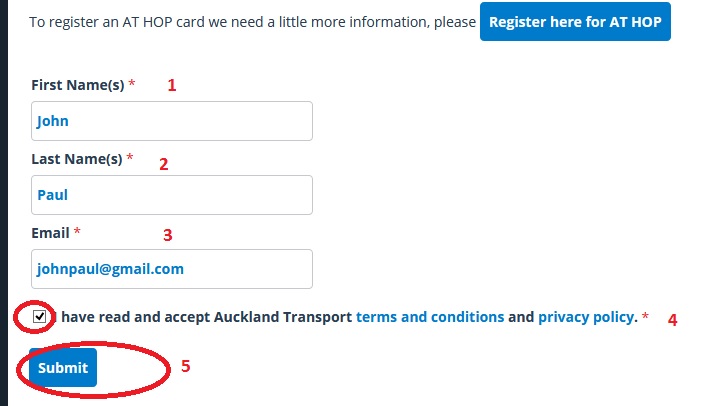Click the Register here for AT HOP button
722x406 pixels.
[x=575, y=22]
